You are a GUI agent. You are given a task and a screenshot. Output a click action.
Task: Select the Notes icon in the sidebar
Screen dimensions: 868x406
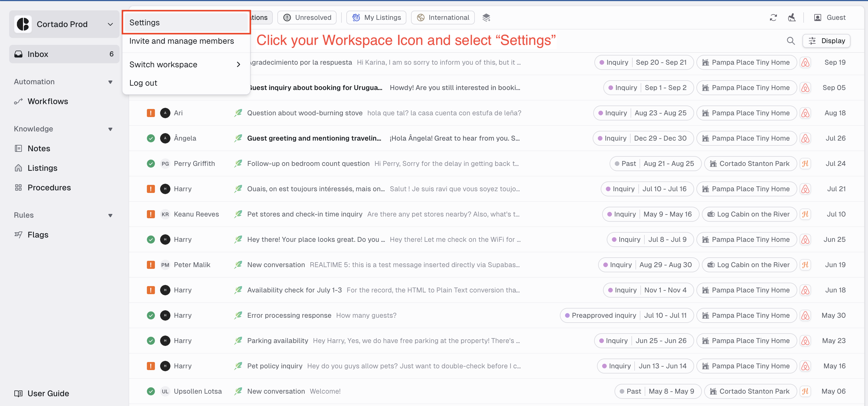[19, 148]
